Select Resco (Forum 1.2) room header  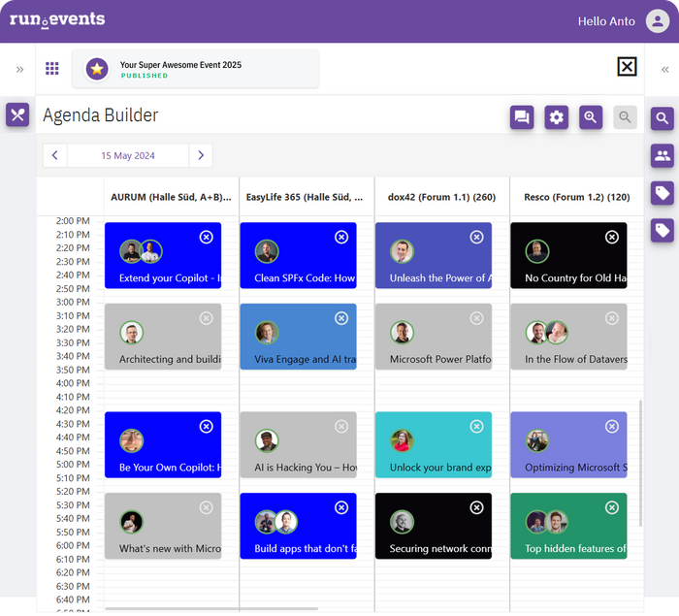(577, 197)
